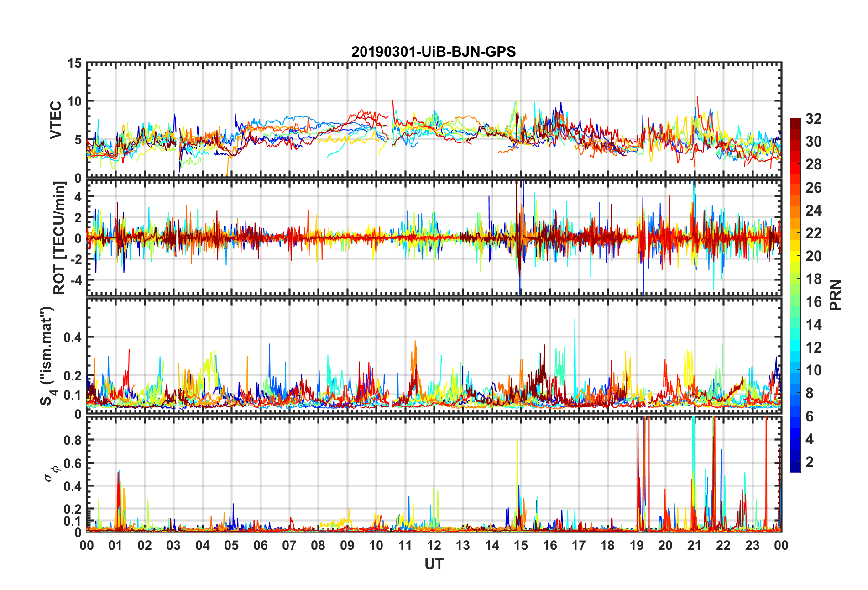Click the sigma phi axis label
The image size is (868, 590).
pos(51,474)
